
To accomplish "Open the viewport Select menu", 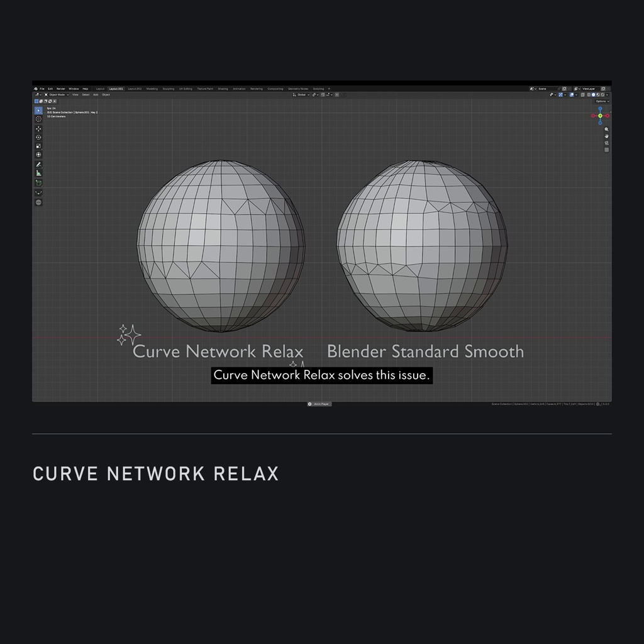I will (x=86, y=95).
